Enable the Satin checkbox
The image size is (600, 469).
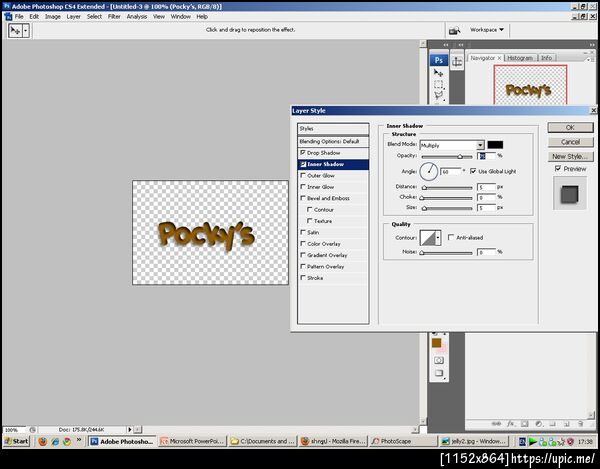coord(303,232)
